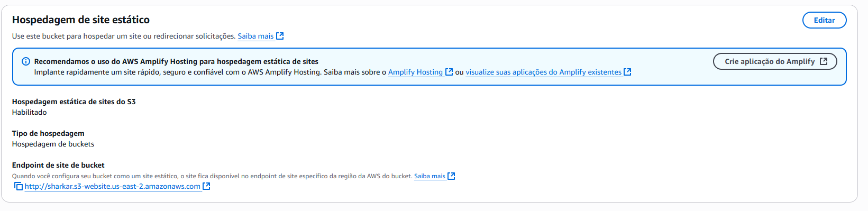Click the Tipo de hospedagem label
The image size is (868, 211).
48,133
